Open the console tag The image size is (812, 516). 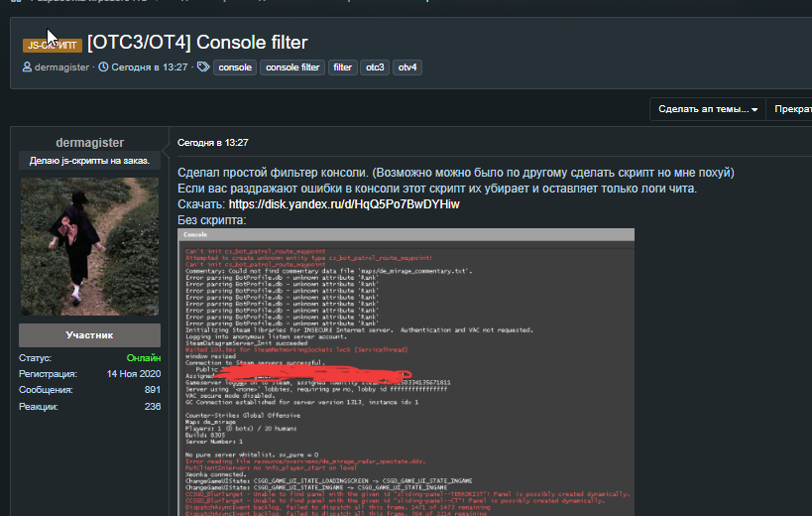(x=235, y=67)
